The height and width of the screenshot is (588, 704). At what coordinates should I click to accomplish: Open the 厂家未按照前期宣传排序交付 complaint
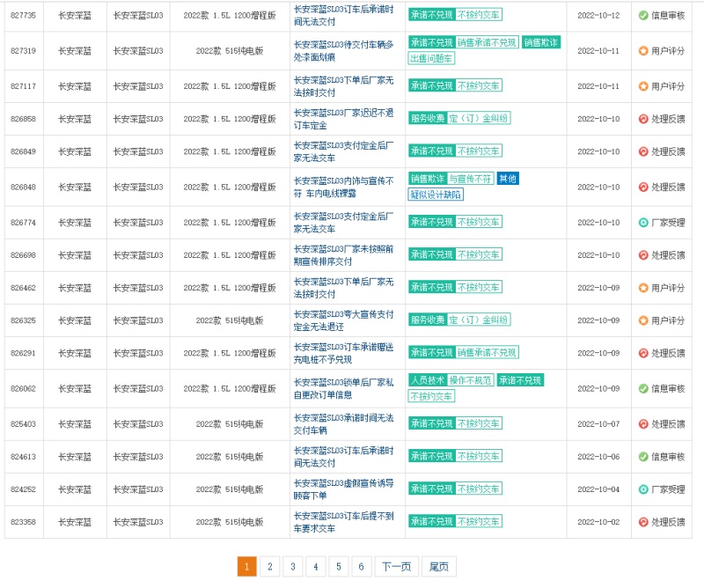pyautogui.click(x=344, y=255)
